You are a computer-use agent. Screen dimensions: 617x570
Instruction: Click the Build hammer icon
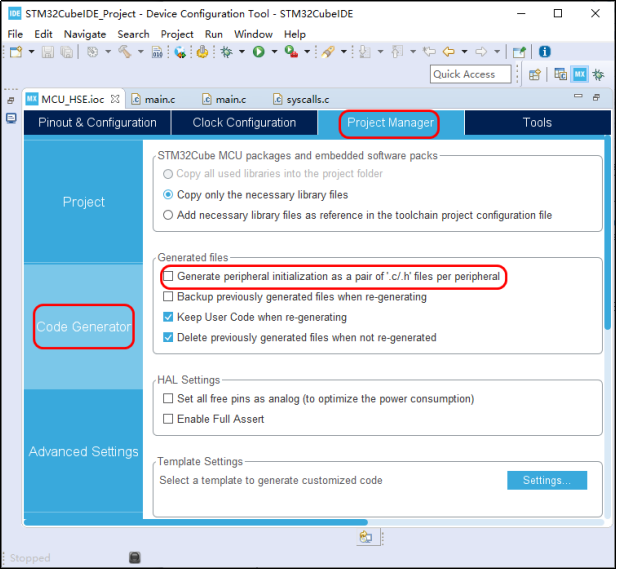click(125, 52)
